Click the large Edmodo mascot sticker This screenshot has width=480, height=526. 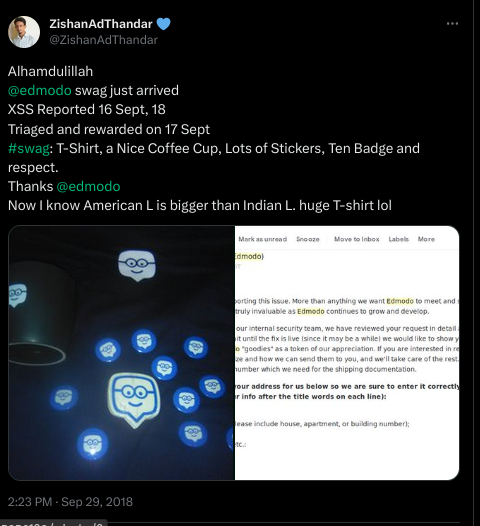tap(134, 400)
